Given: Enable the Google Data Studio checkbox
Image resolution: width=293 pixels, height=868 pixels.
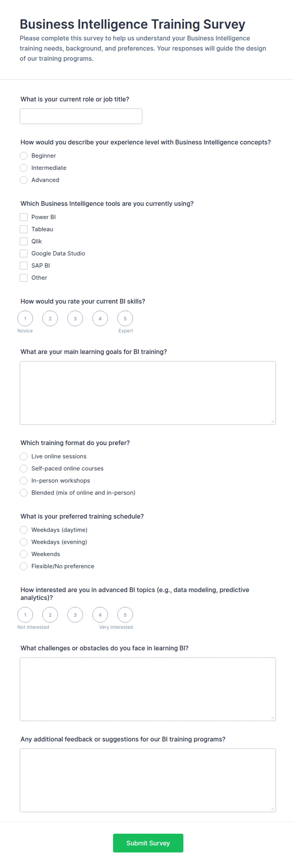Looking at the screenshot, I should tap(24, 253).
